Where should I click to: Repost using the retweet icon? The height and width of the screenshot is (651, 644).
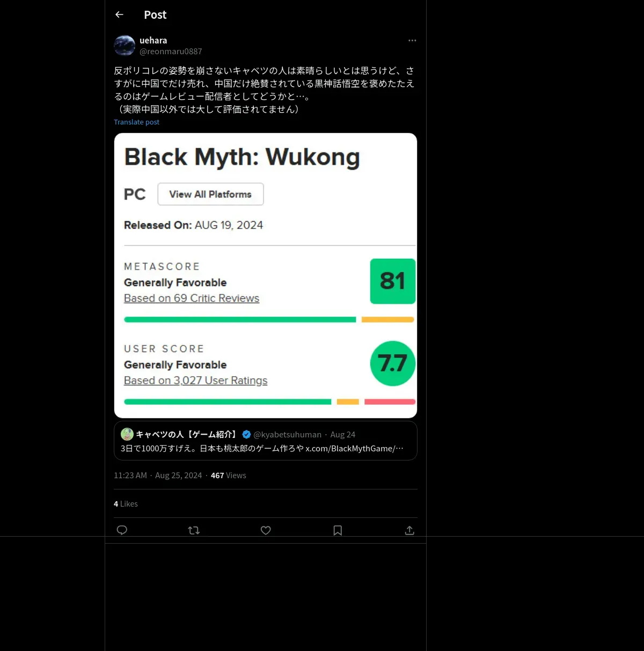coord(194,530)
